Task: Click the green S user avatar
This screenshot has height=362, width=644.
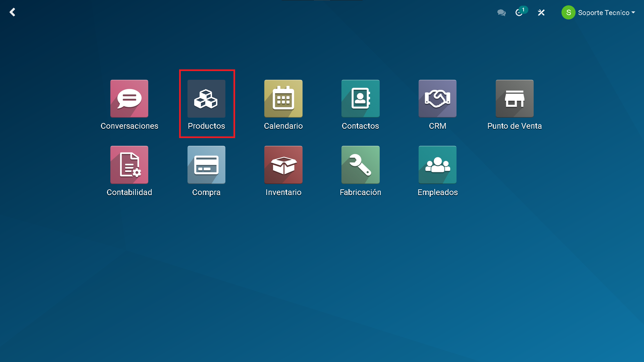Action: pyautogui.click(x=568, y=13)
